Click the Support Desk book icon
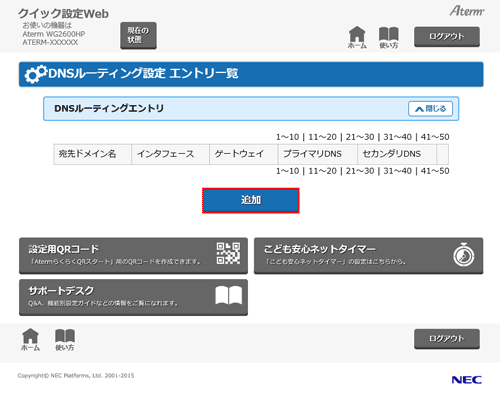The image size is (500, 393). point(229,295)
